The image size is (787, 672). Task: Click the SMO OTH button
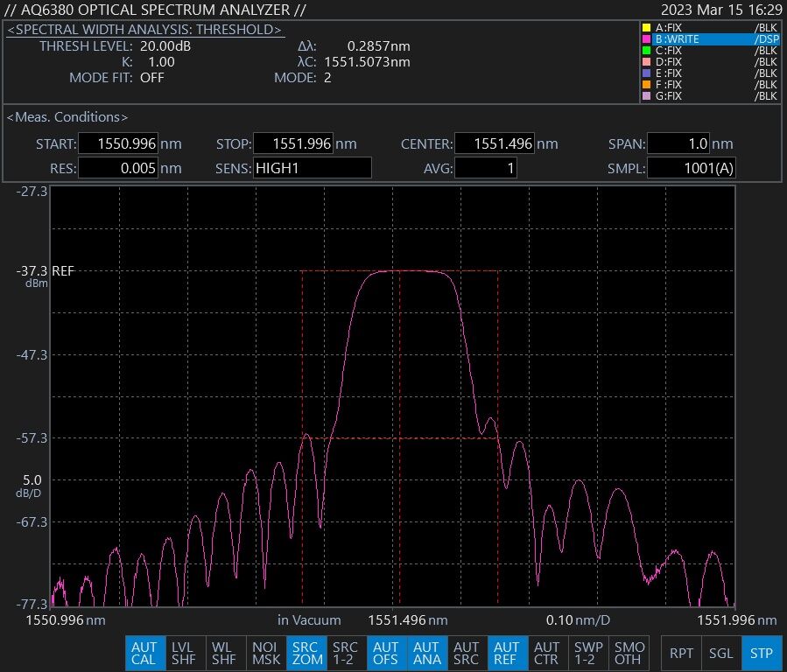(629, 653)
